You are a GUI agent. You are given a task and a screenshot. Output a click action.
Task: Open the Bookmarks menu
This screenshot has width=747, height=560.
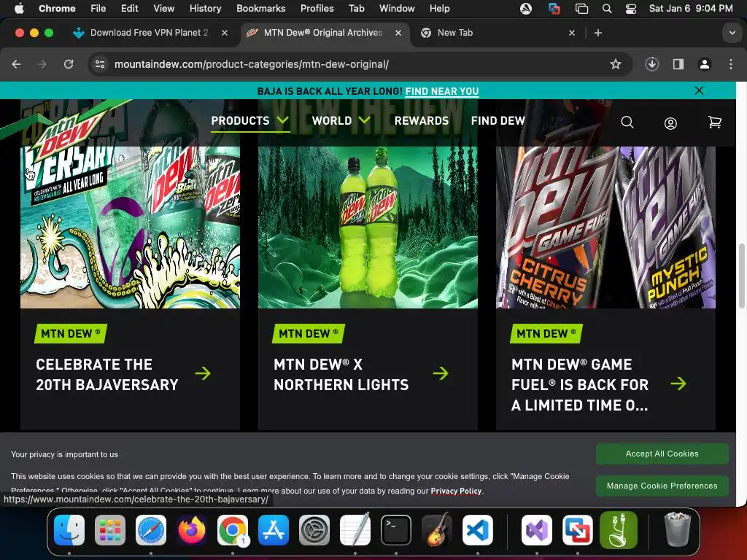click(260, 8)
